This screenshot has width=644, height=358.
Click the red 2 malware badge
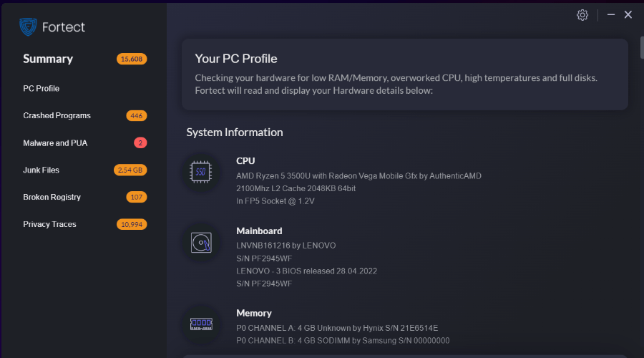tap(140, 142)
